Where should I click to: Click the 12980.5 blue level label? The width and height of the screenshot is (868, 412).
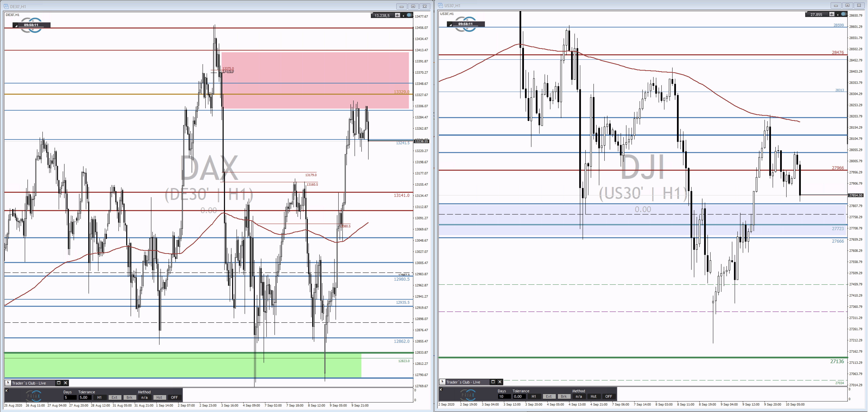point(402,279)
